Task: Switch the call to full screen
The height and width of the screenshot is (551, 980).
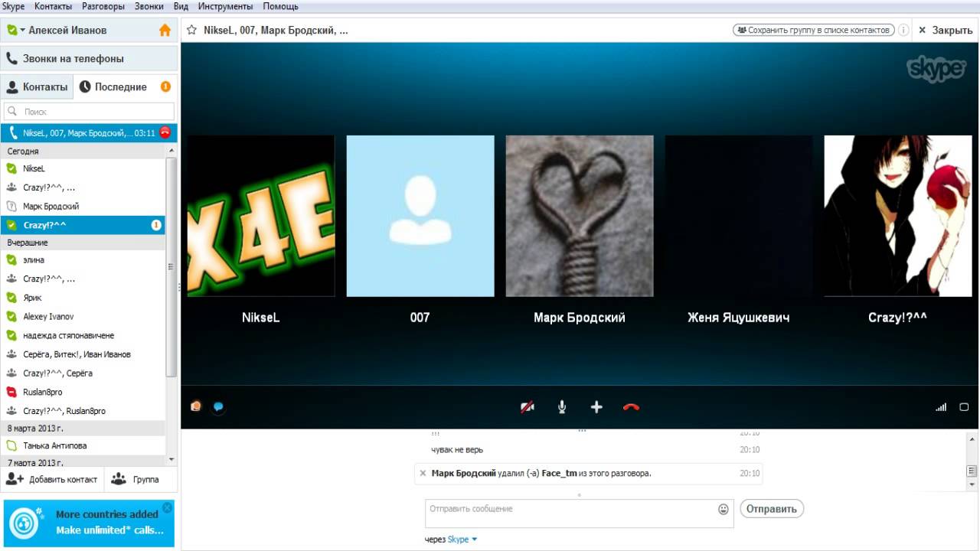Action: point(964,407)
